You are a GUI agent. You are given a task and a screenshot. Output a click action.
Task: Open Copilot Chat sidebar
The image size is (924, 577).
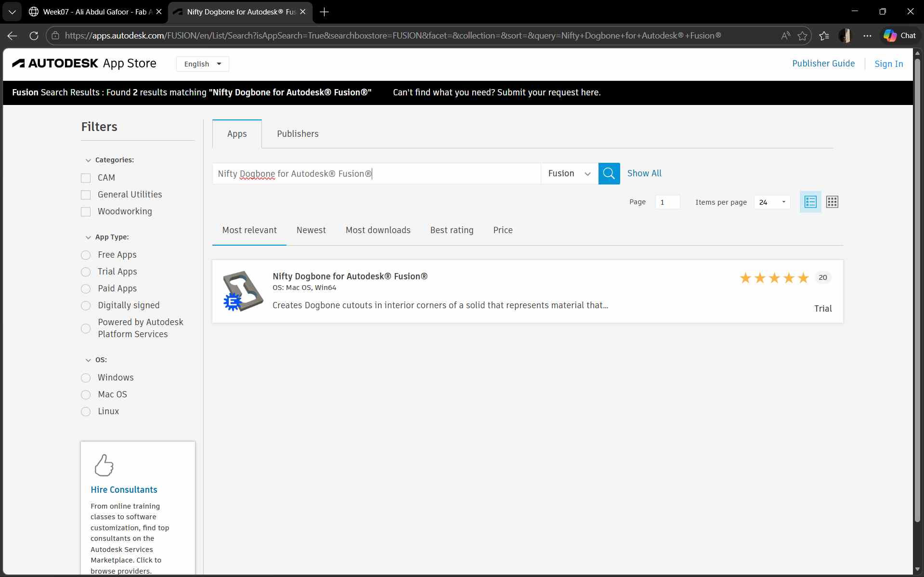pyautogui.click(x=899, y=36)
